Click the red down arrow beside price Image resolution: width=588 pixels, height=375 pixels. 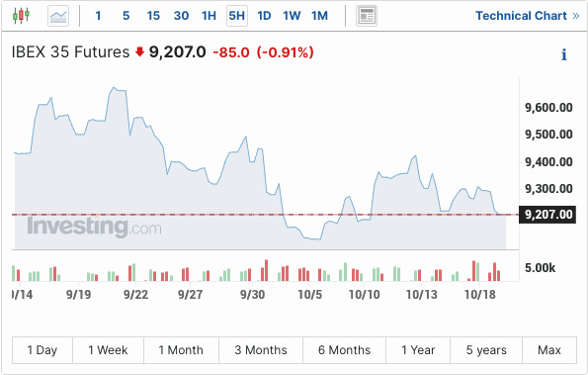point(139,51)
